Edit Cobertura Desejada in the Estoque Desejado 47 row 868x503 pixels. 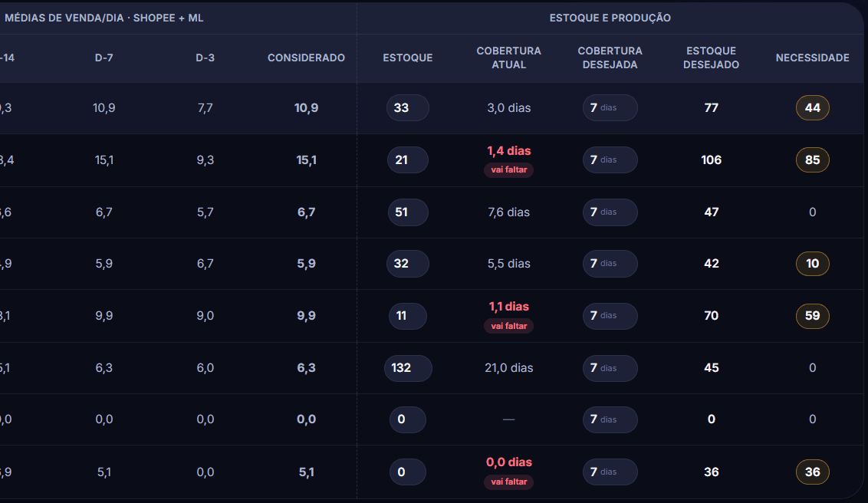tap(610, 212)
